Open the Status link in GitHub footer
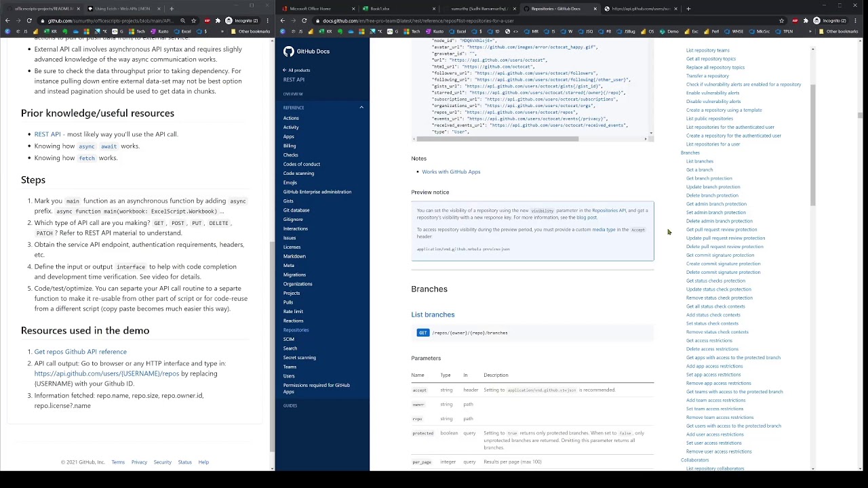This screenshot has height=488, width=868. coord(184,462)
